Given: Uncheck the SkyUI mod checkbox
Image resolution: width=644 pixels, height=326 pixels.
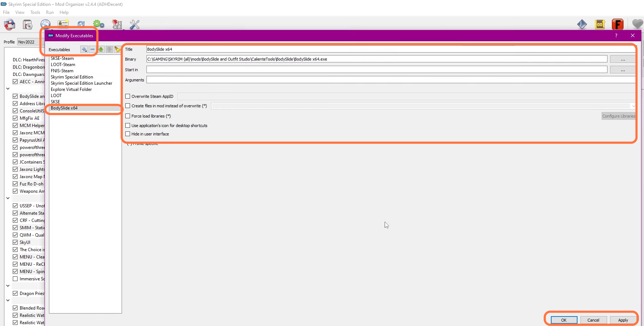Looking at the screenshot, I should [15, 242].
